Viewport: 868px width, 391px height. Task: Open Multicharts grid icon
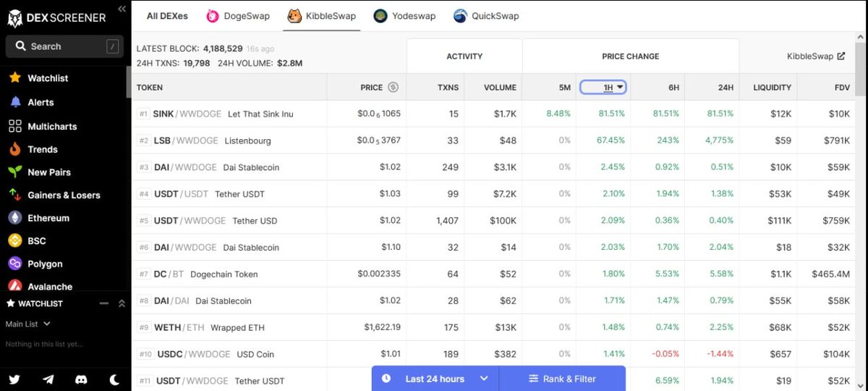pyautogui.click(x=14, y=126)
